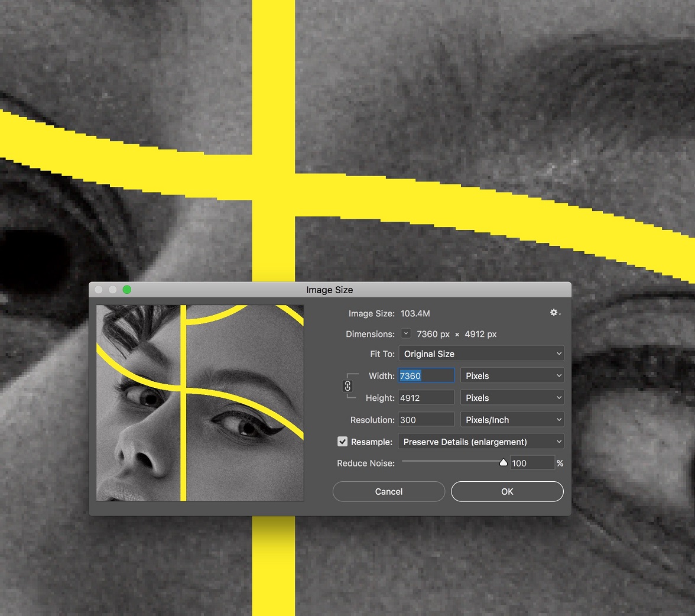Click the Reduce Noise percentage field
The height and width of the screenshot is (616, 695).
[x=532, y=463]
